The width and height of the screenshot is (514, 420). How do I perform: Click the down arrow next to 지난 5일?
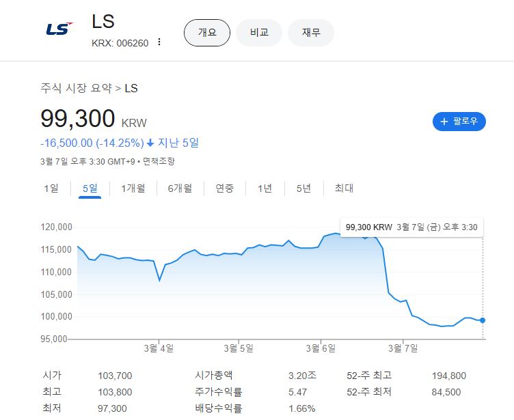click(150, 143)
